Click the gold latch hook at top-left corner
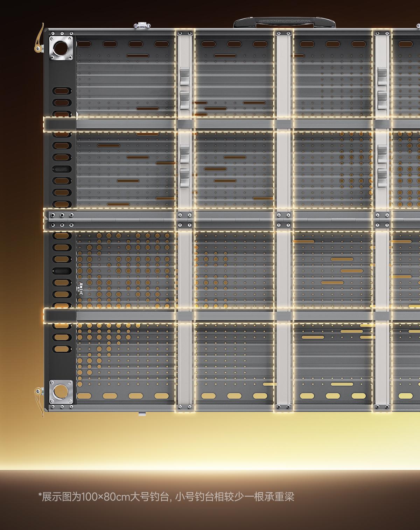The width and height of the screenshot is (420, 530). (39, 39)
